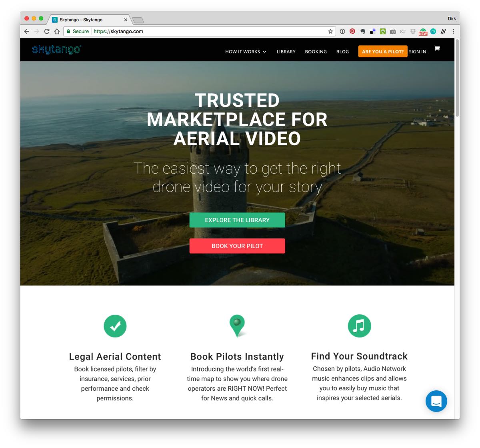Click the page's vertical scrollbar
This screenshot has width=480, height=448.
[457, 78]
